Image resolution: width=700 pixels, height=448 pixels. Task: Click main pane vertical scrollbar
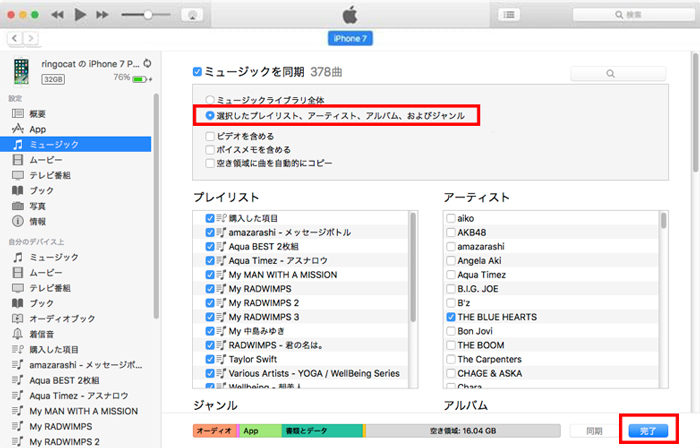[x=696, y=112]
